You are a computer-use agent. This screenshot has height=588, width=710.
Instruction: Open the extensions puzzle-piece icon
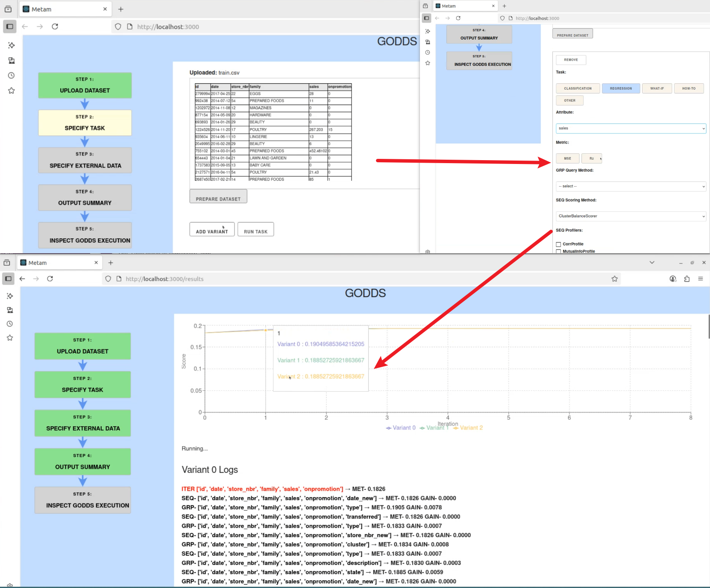(687, 279)
